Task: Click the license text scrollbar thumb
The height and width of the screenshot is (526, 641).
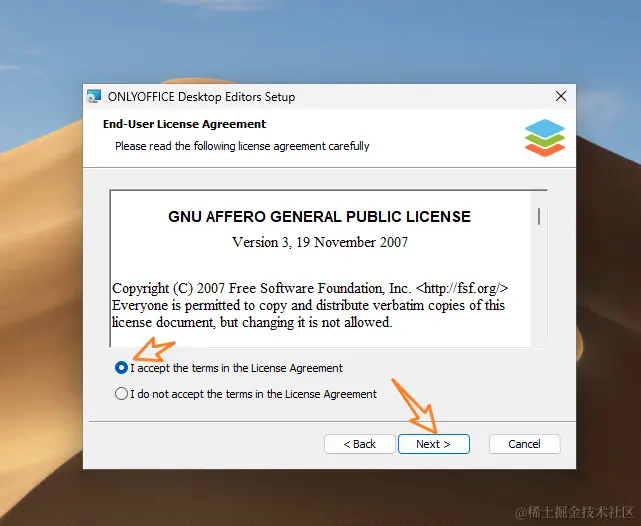Action: pos(539,216)
